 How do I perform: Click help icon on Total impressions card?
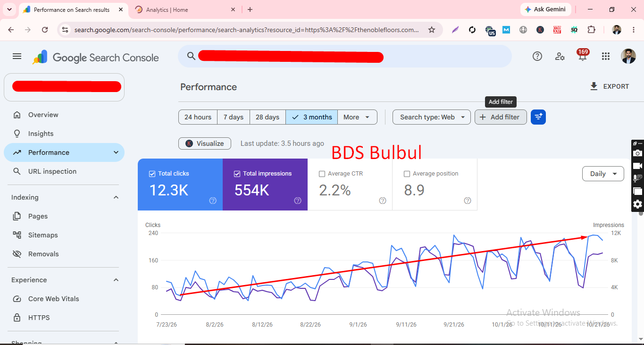[298, 201]
